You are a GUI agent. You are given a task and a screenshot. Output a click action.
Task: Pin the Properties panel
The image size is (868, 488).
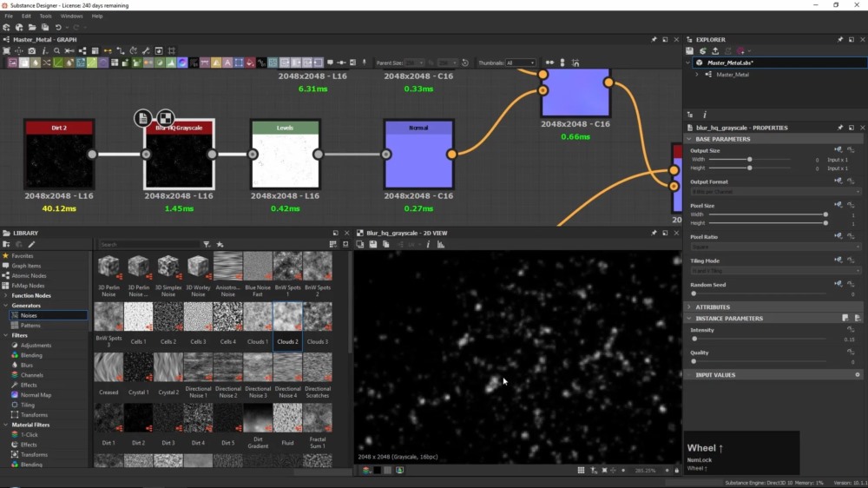pos(839,128)
